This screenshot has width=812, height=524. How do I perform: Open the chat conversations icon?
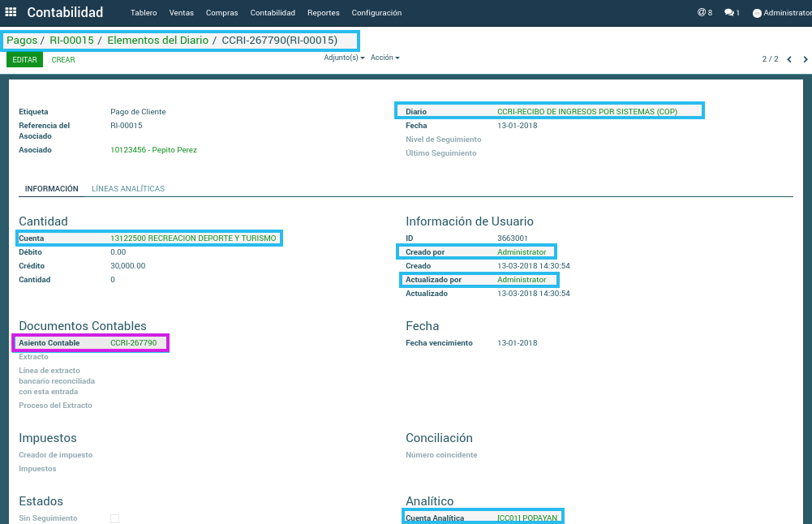pyautogui.click(x=732, y=13)
